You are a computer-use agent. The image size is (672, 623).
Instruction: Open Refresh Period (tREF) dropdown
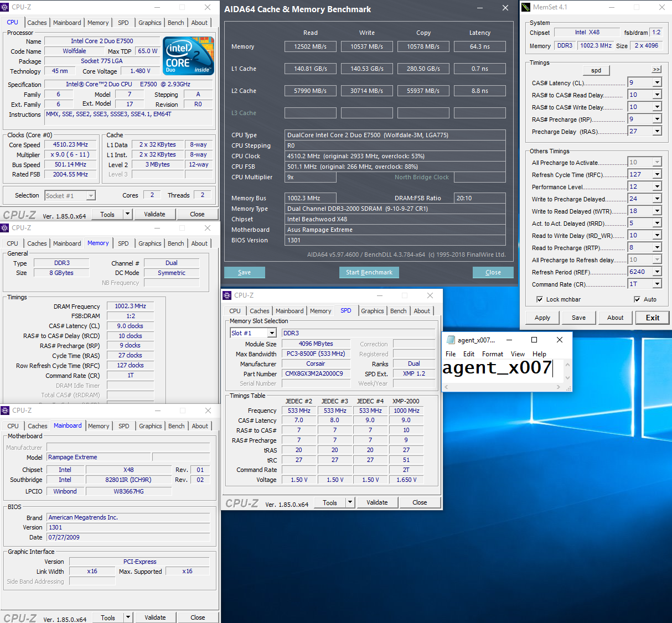[x=657, y=272]
